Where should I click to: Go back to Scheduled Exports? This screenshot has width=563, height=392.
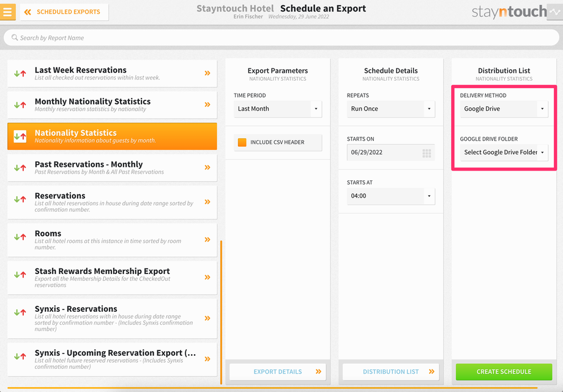[64, 12]
